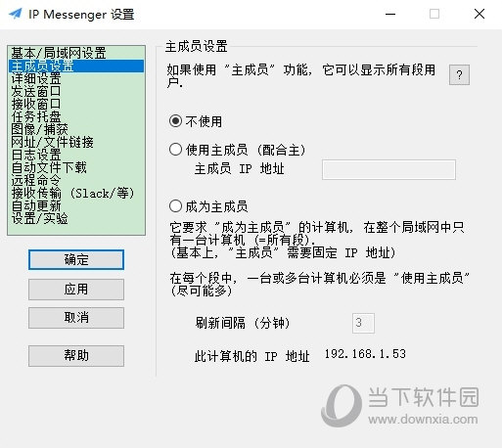Click the question mark help button
Image resolution: width=502 pixels, height=448 pixels.
(459, 75)
